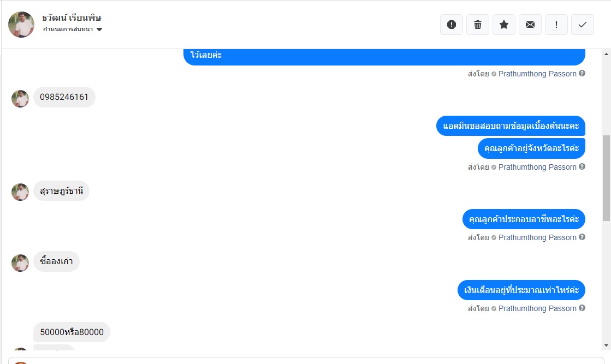Image resolution: width=611 pixels, height=364 pixels.
Task: Click the chat scrollbar thumb
Action: [x=606, y=178]
